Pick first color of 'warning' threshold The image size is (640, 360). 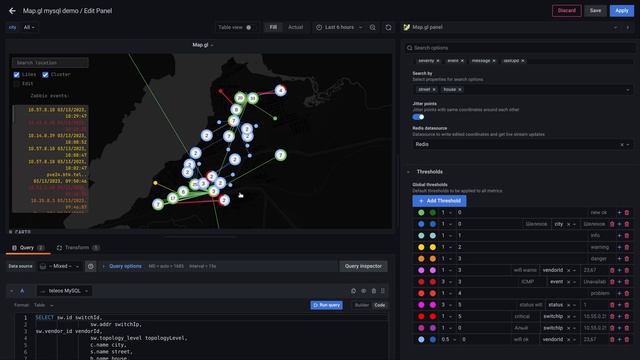click(421, 247)
